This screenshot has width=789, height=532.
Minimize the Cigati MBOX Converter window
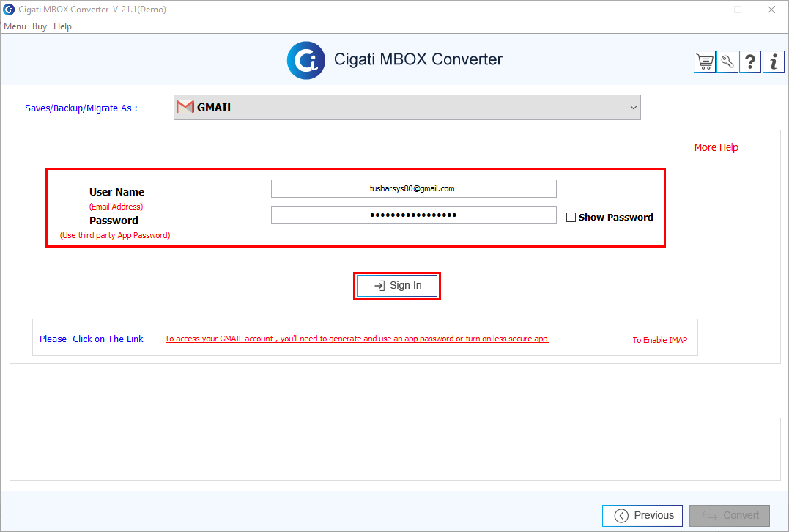click(705, 10)
